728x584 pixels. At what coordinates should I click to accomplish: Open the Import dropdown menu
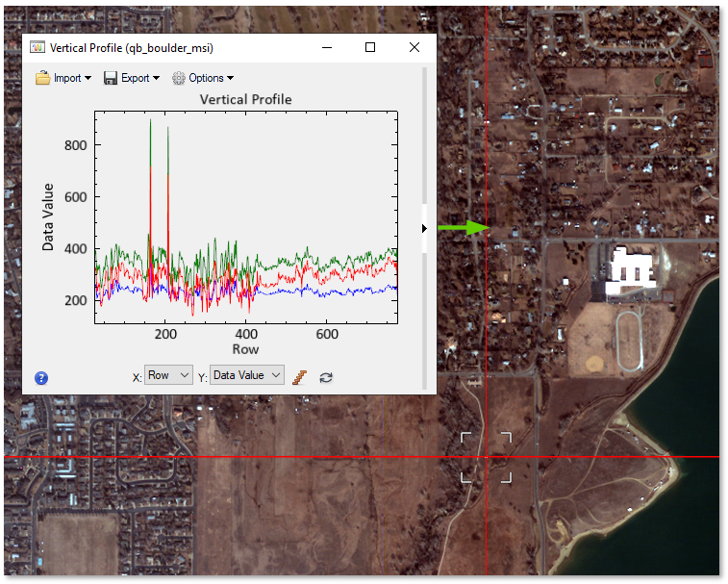63,78
